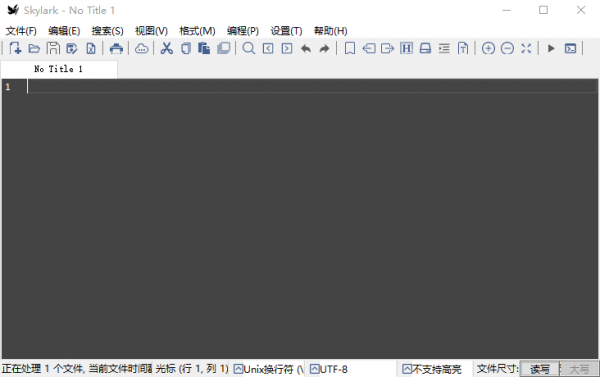Redo with the right curved arrow

tap(324, 49)
